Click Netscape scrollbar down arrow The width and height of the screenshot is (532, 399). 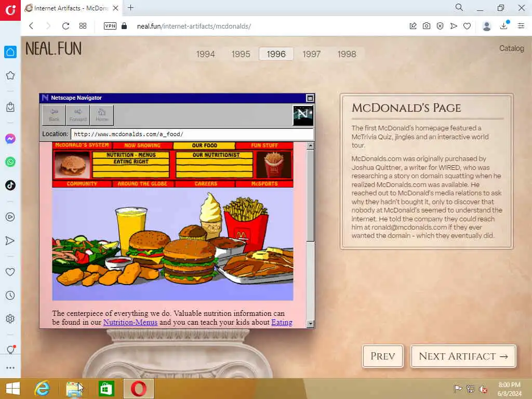[x=310, y=324]
